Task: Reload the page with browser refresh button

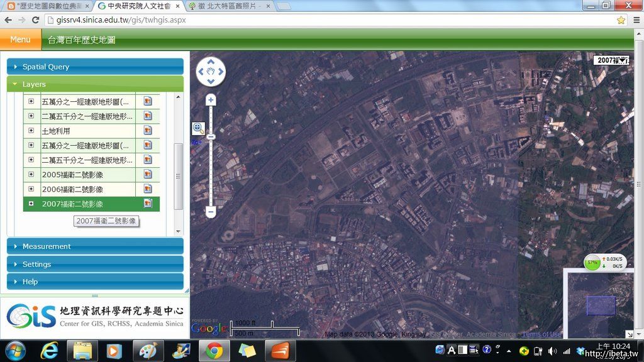Action: point(36,20)
